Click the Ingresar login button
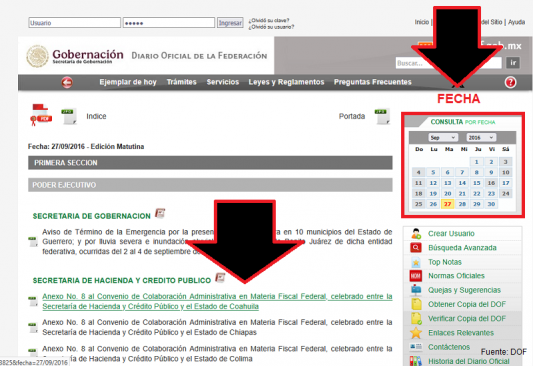The height and width of the screenshot is (366, 533). coord(230,23)
